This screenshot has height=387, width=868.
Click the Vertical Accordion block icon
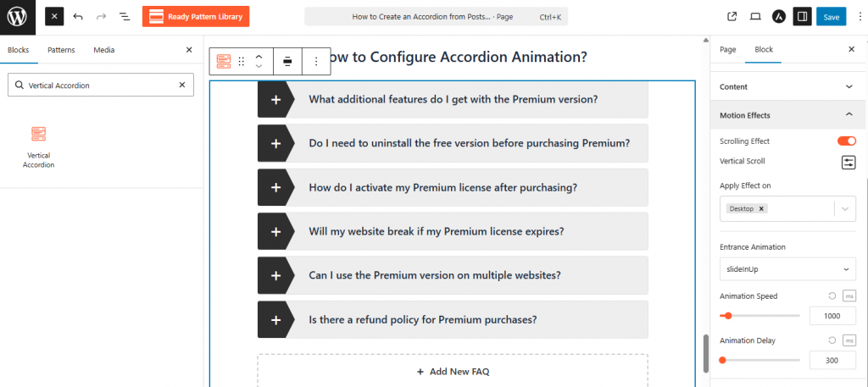pyautogui.click(x=38, y=134)
